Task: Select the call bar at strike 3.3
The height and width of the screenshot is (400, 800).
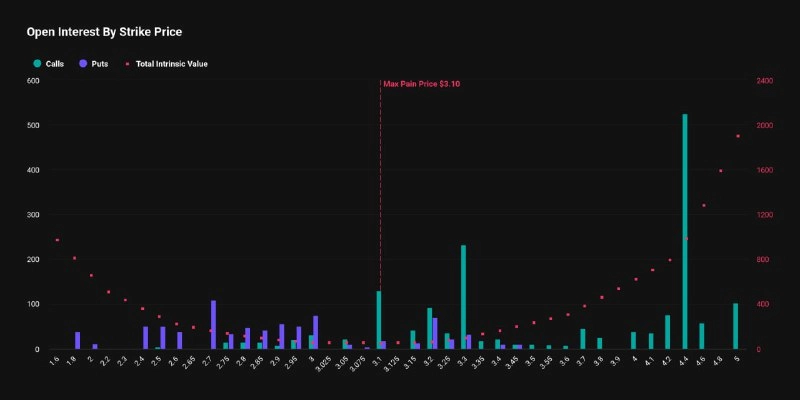Action: (463, 297)
